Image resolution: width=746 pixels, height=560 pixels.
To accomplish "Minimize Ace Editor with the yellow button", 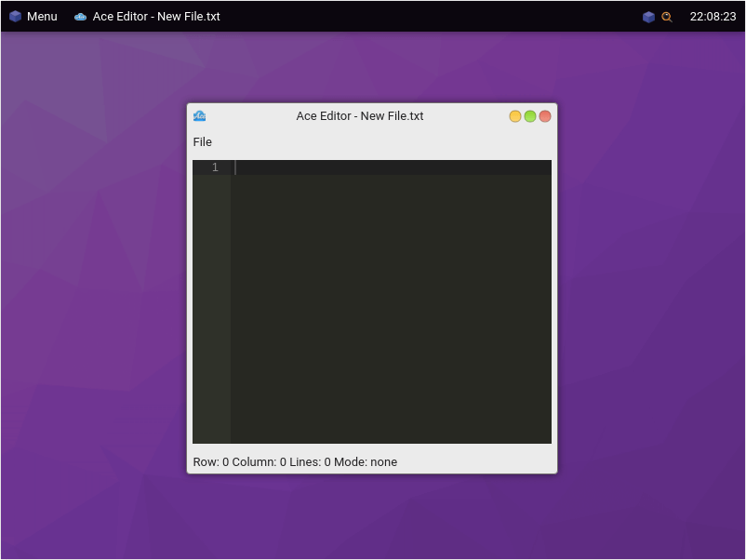I will click(x=514, y=116).
